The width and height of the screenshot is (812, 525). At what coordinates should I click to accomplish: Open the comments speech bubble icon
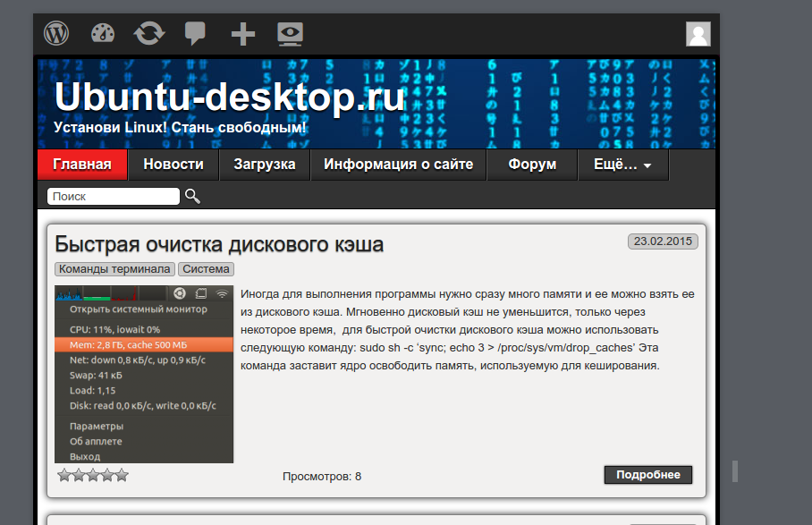(195, 34)
